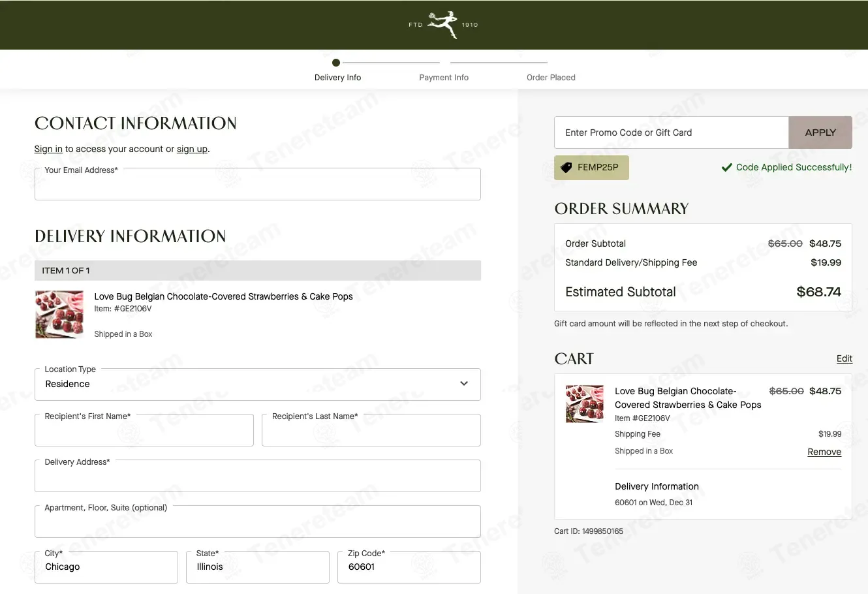Viewport: 868px width, 594px height.
Task: Click the Enter Promo Code or Gift Card field
Action: tap(671, 133)
